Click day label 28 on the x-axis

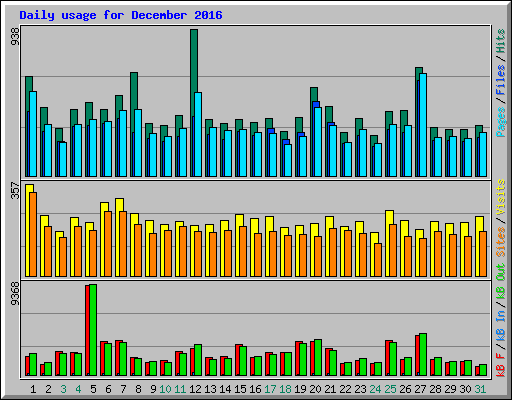pyautogui.click(x=435, y=389)
